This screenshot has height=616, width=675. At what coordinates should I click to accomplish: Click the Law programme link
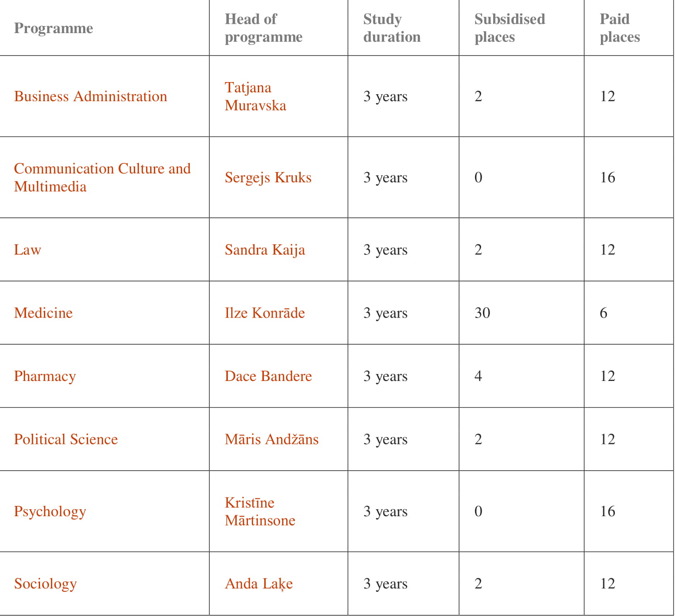coord(28,250)
